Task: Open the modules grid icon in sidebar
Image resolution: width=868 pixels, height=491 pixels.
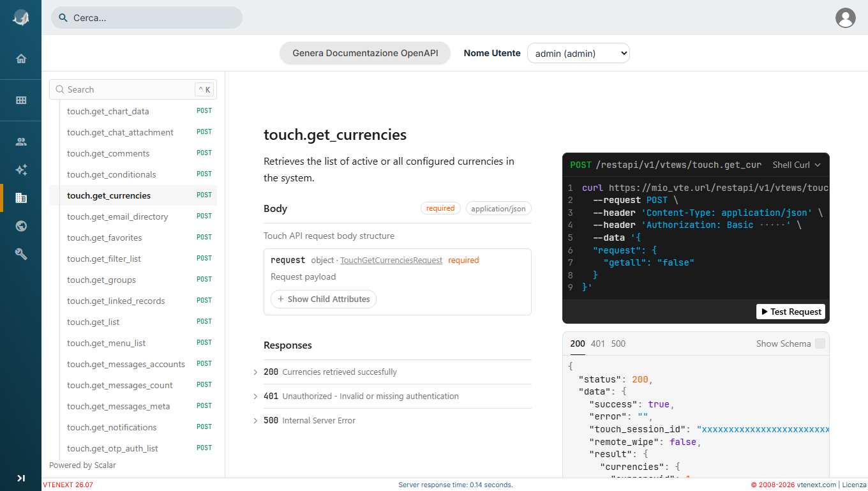Action: click(x=21, y=100)
